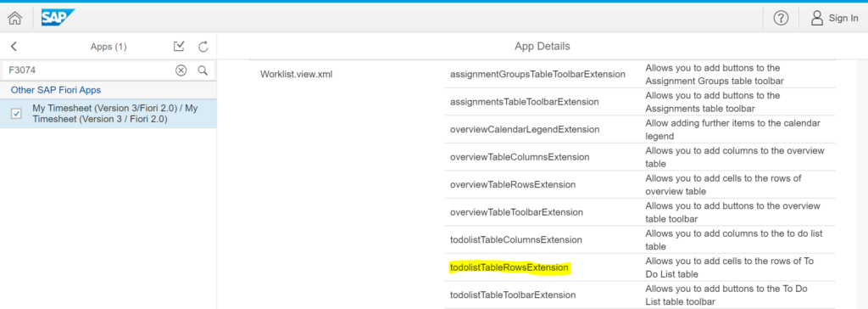
Task: Click the SAP logo
Action: click(58, 18)
